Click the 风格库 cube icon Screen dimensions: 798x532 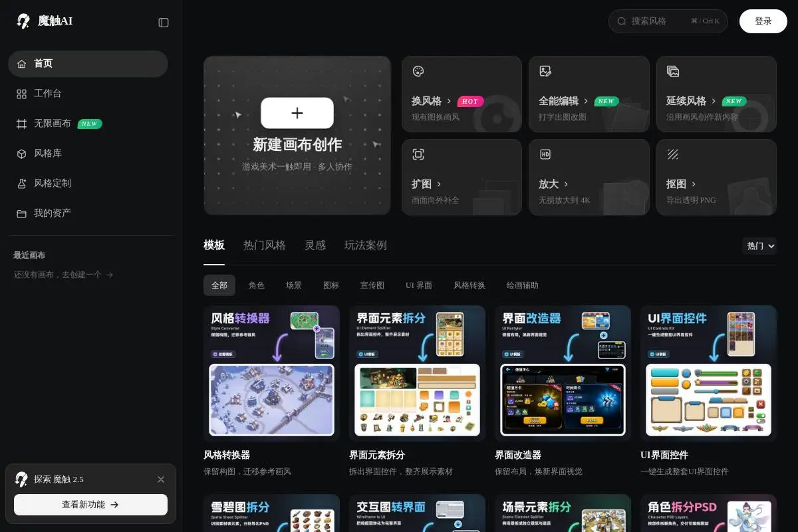(x=22, y=154)
